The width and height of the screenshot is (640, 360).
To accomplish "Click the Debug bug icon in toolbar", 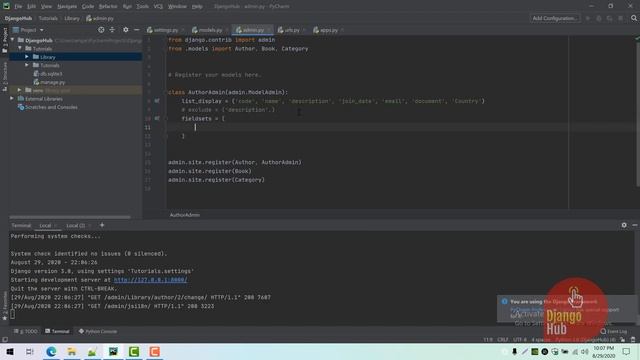I will 599,18.
